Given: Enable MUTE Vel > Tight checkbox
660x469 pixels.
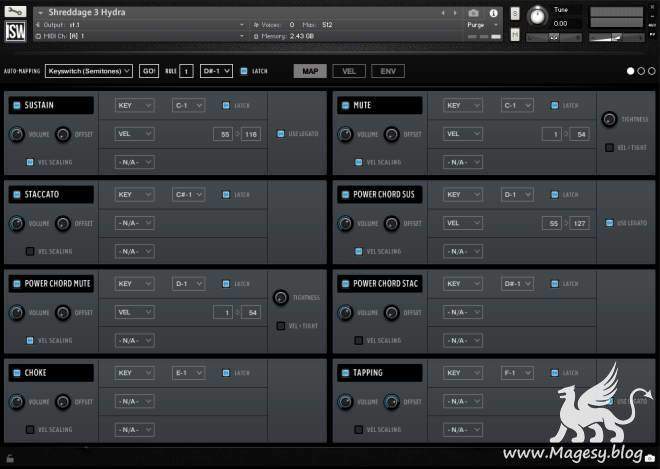Looking at the screenshot, I should pyautogui.click(x=609, y=148).
